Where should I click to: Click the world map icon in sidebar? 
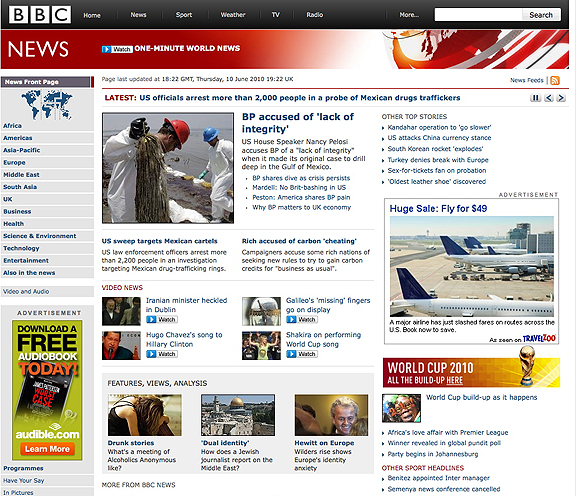47,105
